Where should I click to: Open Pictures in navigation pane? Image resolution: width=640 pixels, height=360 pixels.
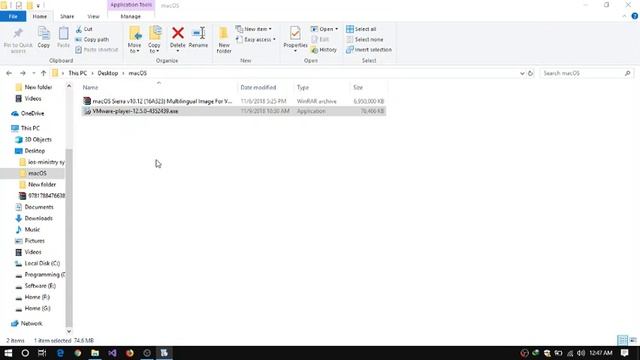click(x=34, y=241)
